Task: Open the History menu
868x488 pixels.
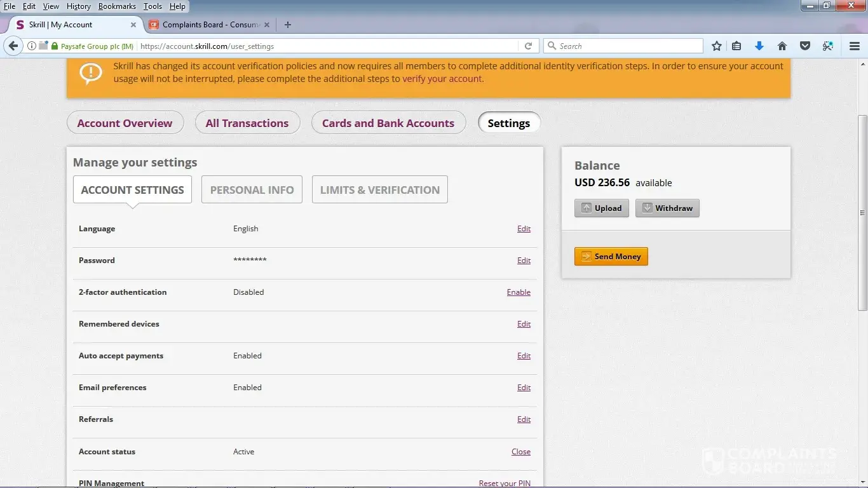Action: [78, 6]
